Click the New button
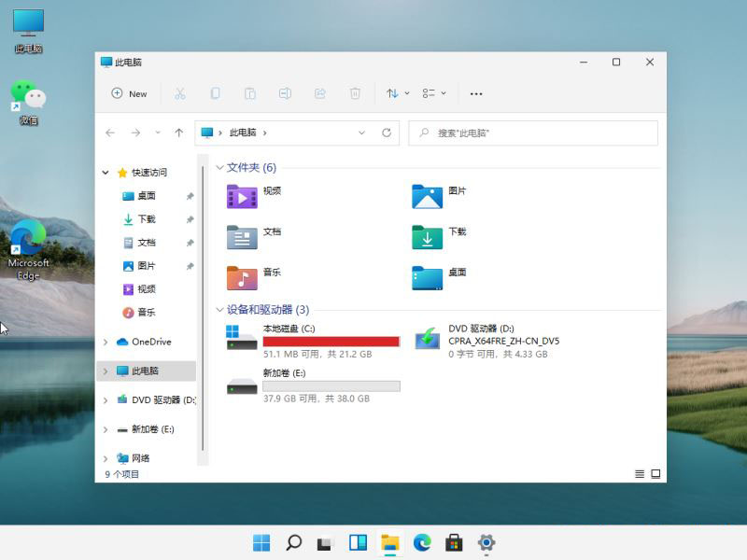 (129, 93)
